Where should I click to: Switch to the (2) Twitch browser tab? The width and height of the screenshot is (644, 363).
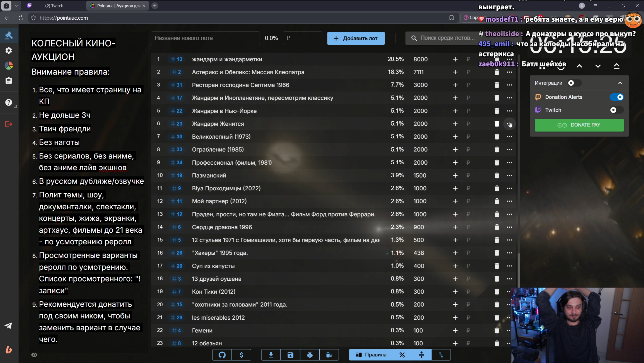[54, 6]
